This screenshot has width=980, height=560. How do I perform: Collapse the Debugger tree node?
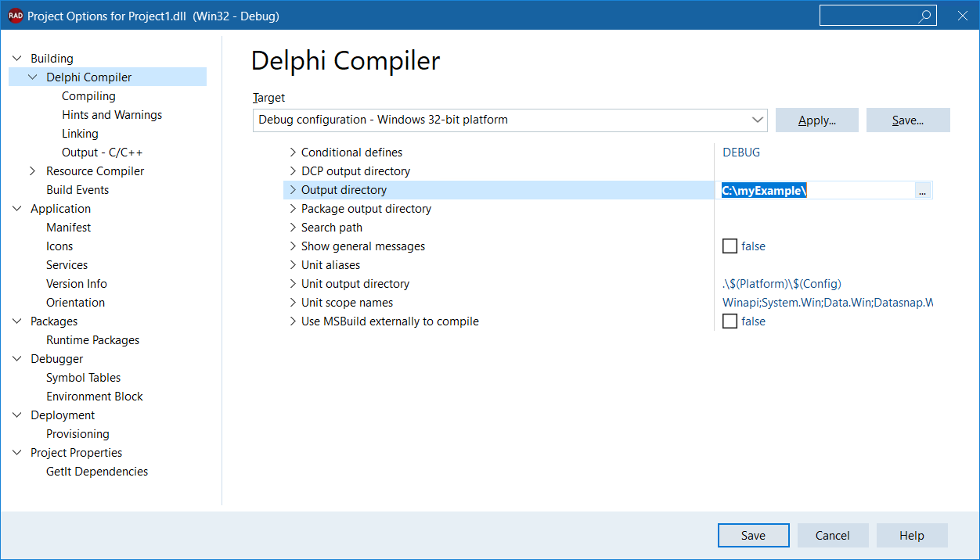click(x=17, y=359)
